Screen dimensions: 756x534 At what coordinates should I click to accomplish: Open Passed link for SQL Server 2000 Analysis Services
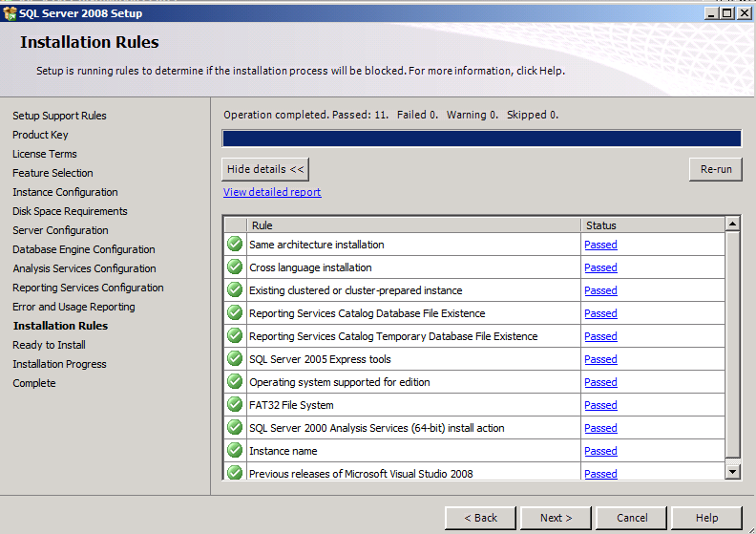pyautogui.click(x=600, y=428)
